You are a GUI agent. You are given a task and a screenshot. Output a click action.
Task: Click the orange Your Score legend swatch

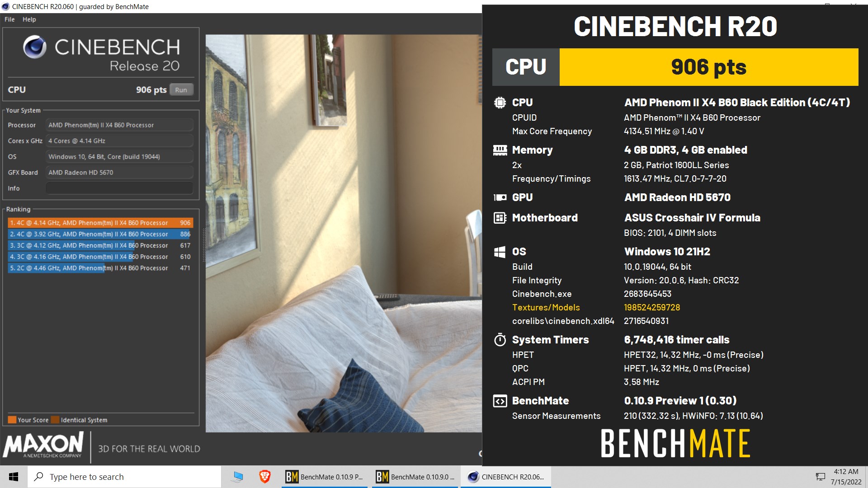[x=12, y=420]
